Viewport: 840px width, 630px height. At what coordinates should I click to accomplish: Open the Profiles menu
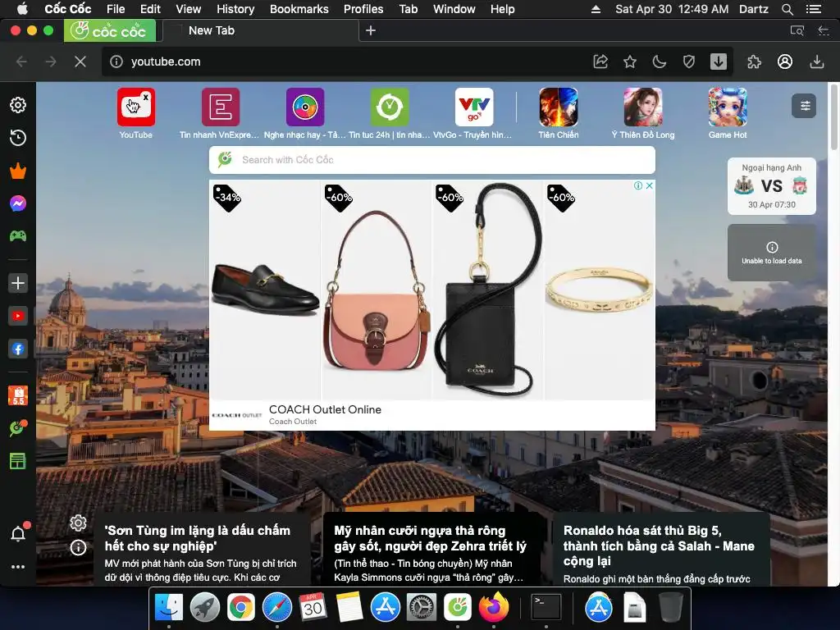[363, 9]
